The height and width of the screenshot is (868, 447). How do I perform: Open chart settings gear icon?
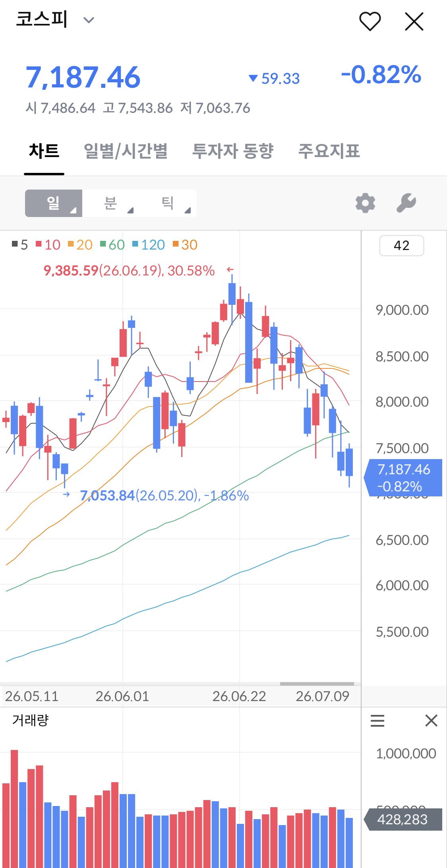pos(365,203)
